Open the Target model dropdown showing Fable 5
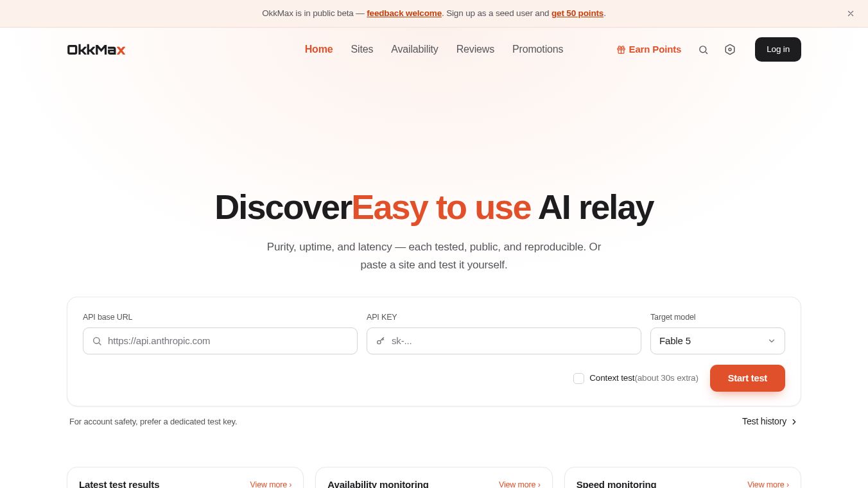 (717, 341)
